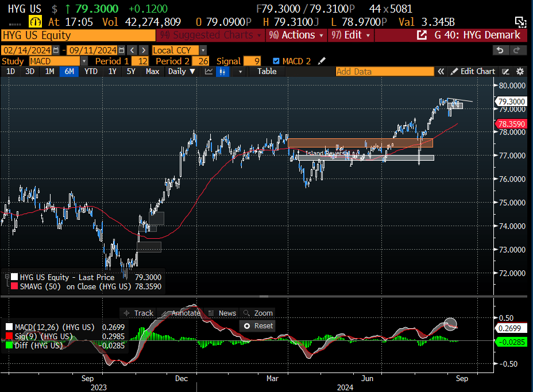Click the end date field 09/11/2024
533x392 pixels.
[92, 51]
